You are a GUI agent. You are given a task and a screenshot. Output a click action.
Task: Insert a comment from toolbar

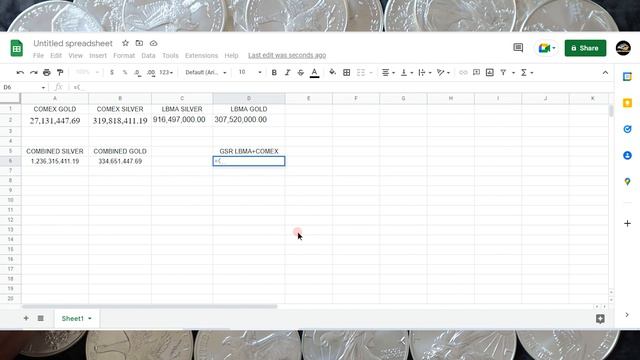[x=476, y=73]
